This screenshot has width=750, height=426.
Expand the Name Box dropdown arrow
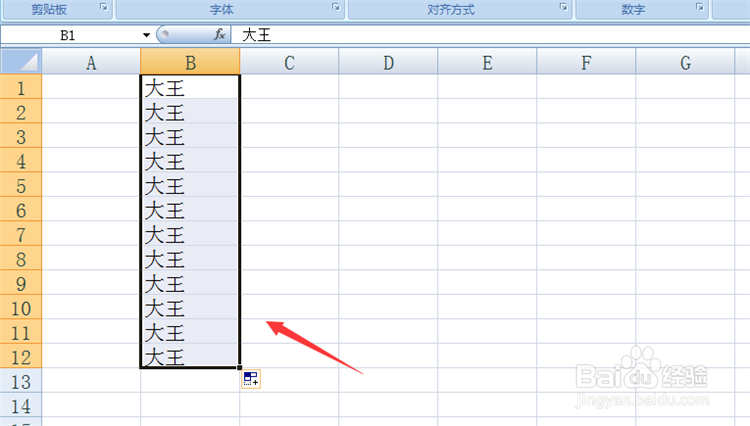(146, 35)
